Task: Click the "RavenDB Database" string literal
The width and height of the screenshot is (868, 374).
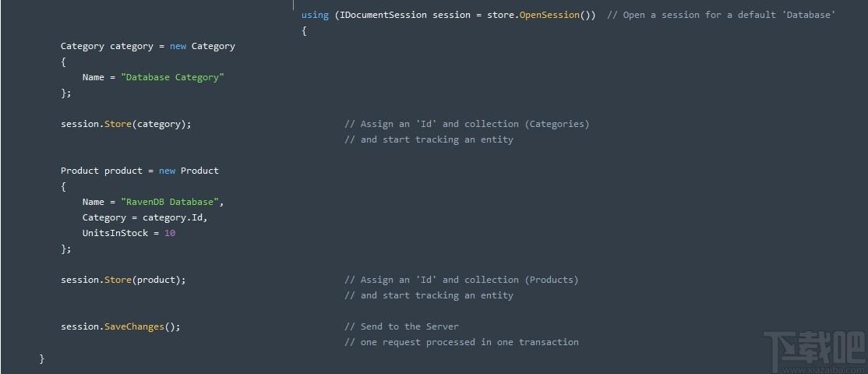Action: 169,202
